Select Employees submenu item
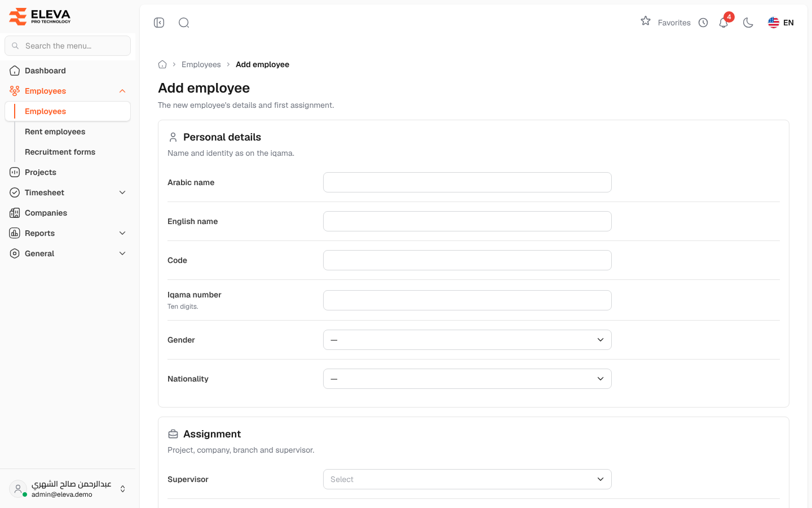Screen dimensions: 812x508 coord(68,111)
